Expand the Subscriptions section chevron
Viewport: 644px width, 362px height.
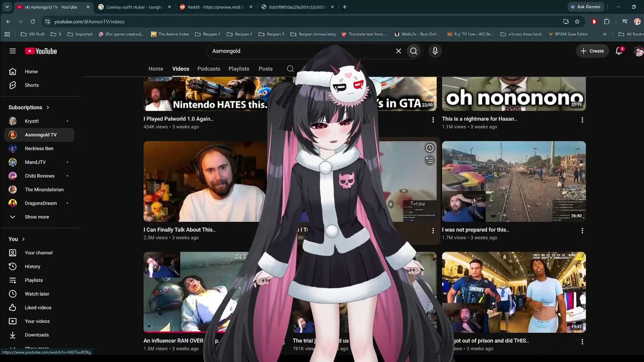48,108
